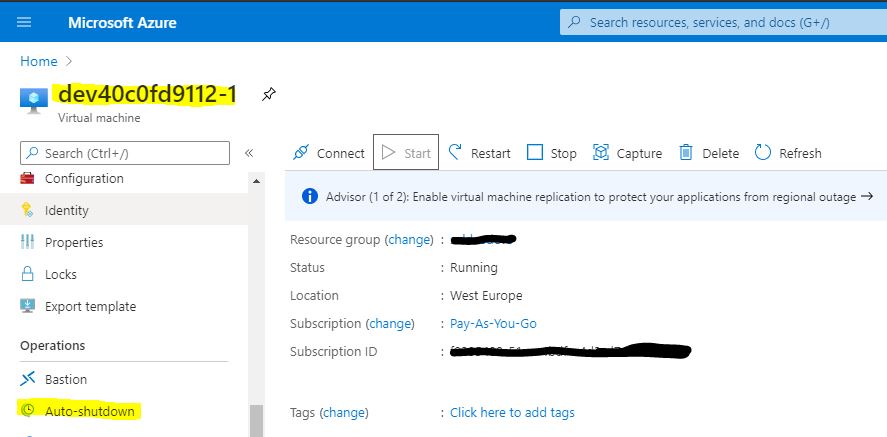Refresh the VM overview
Viewport: 887px width, 437px height.
pos(788,153)
